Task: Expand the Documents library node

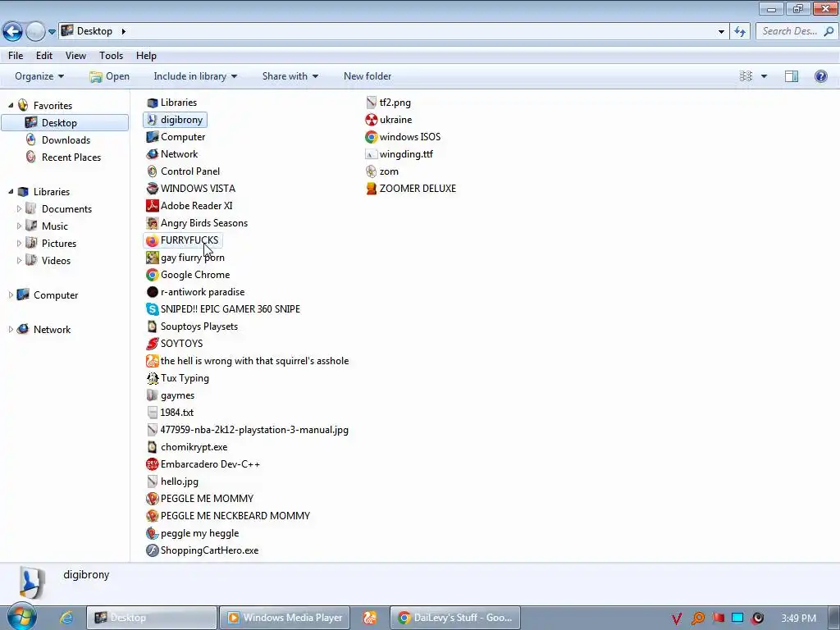Action: (20, 209)
